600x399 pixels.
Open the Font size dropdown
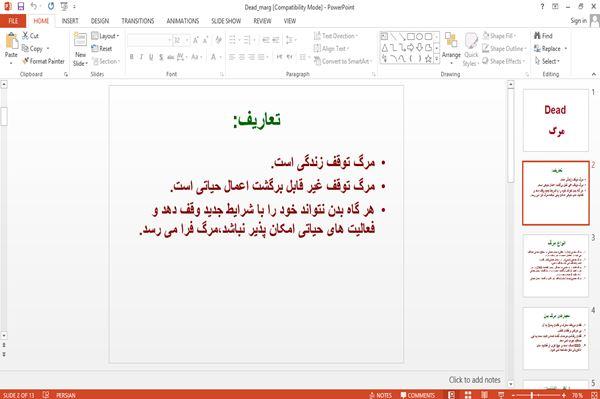(187, 40)
